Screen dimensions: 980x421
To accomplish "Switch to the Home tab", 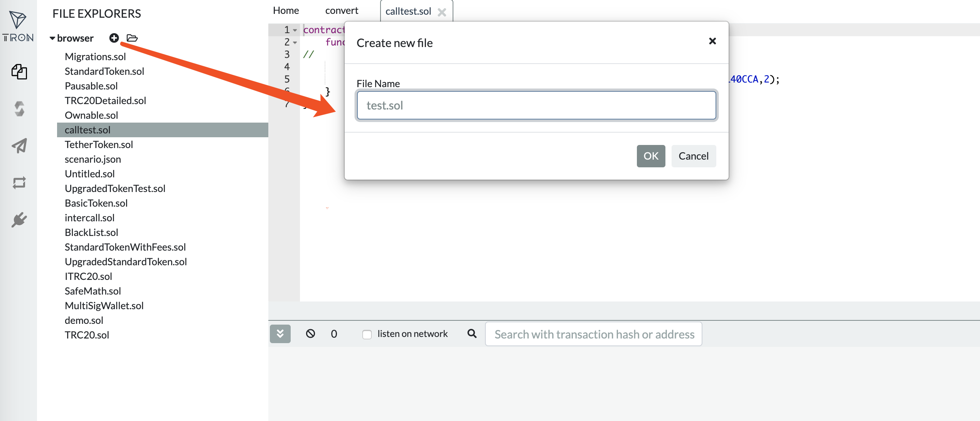I will coord(286,10).
